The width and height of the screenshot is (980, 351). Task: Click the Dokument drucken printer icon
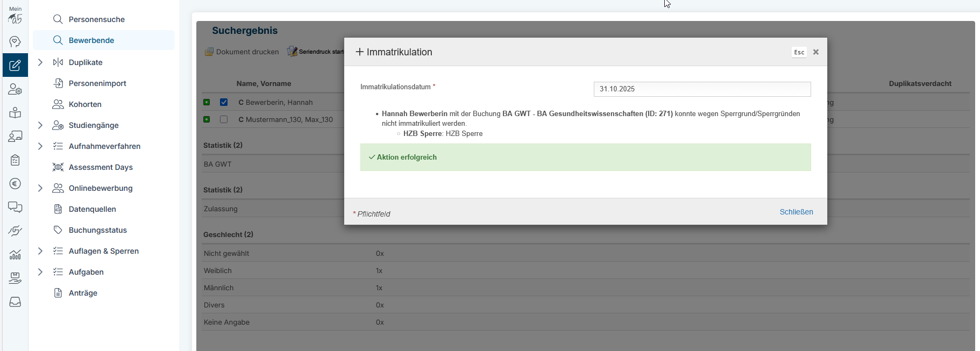209,52
